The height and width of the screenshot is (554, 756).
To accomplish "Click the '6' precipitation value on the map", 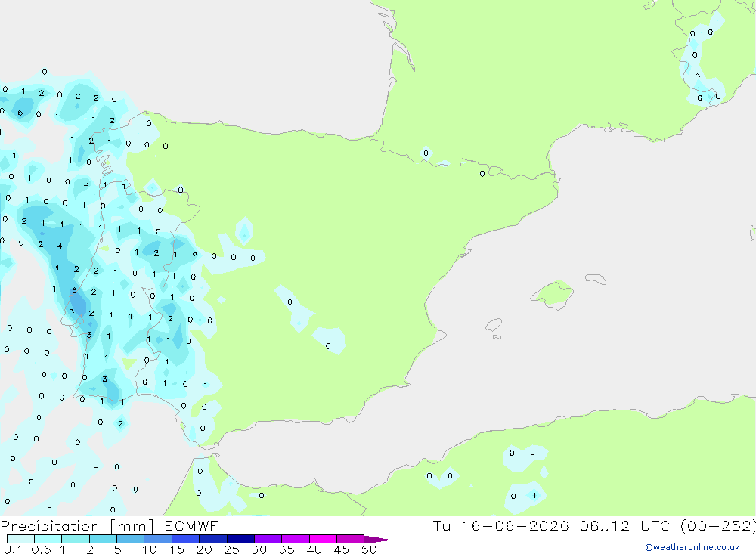I will click(x=74, y=290).
